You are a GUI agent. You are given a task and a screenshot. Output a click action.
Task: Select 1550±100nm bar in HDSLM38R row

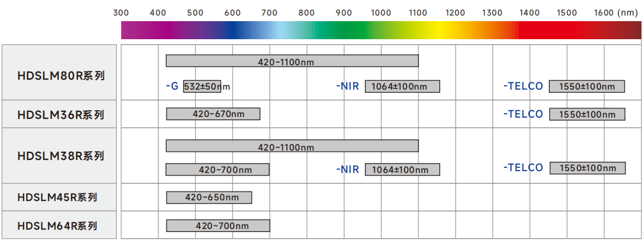coord(587,168)
